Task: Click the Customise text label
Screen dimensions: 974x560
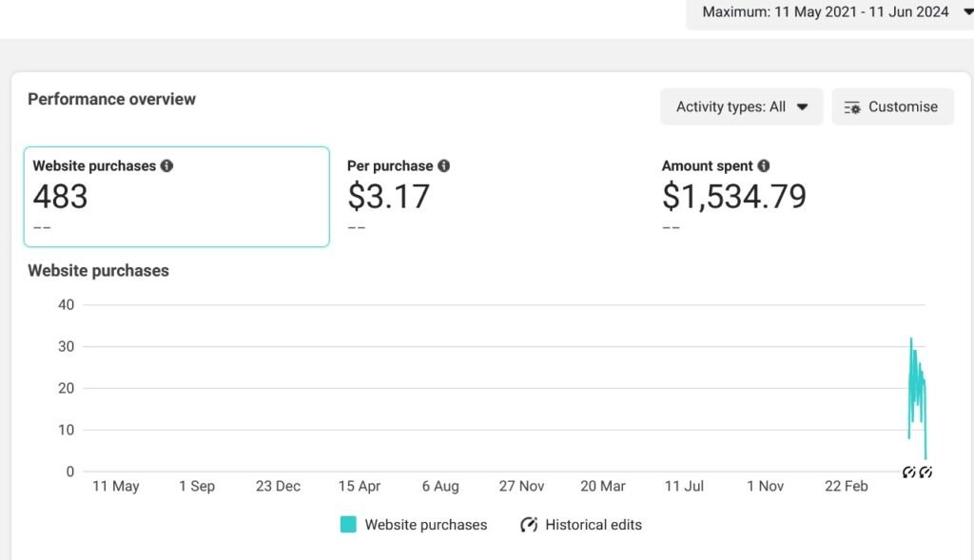Action: (903, 107)
